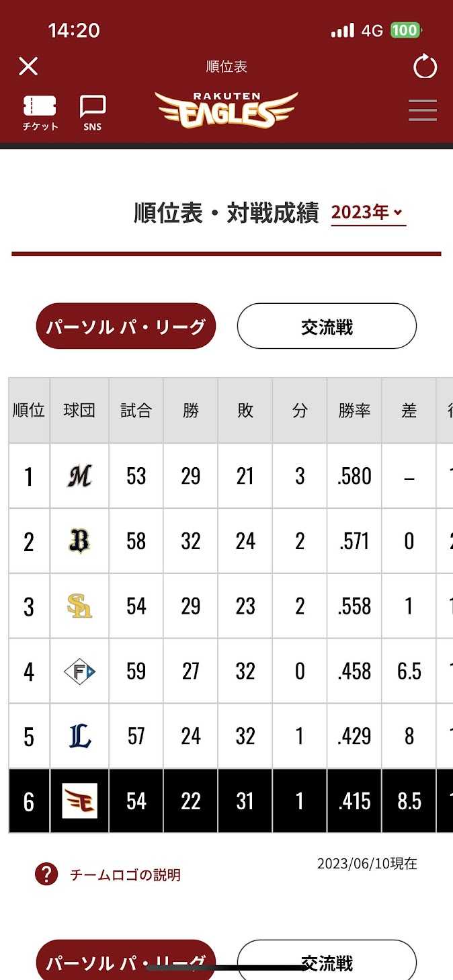
Task: Tap the Eagles logo in highlighted row
Action: tap(79, 801)
